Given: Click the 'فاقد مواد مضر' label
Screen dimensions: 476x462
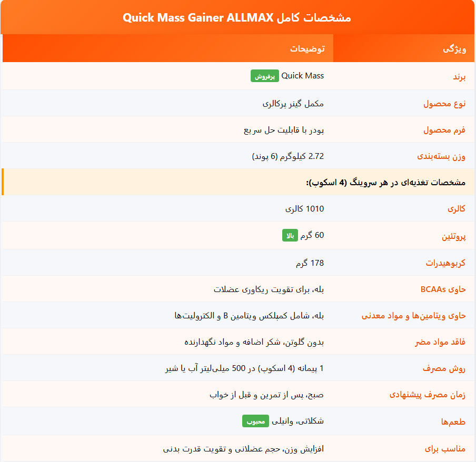Looking at the screenshot, I should (440, 342).
